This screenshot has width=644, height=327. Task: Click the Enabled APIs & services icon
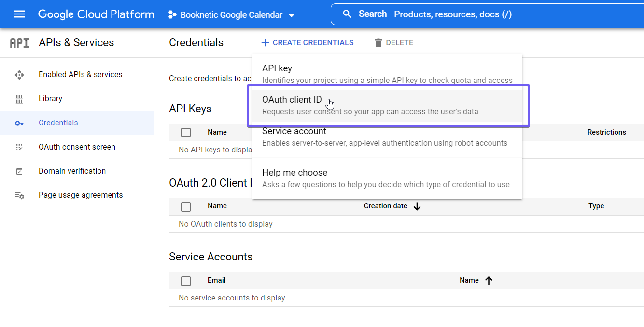(19, 75)
